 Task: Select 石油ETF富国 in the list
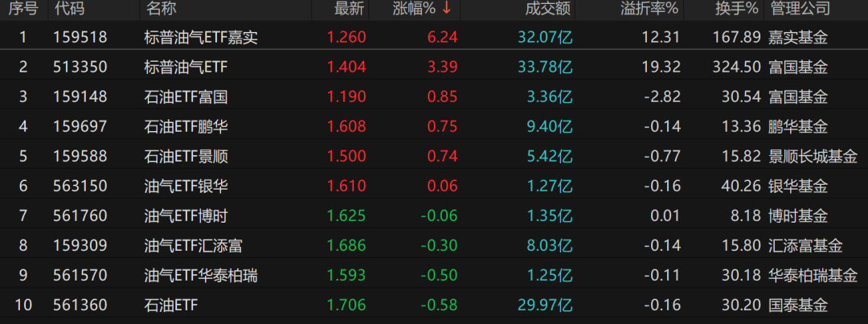pos(186,96)
